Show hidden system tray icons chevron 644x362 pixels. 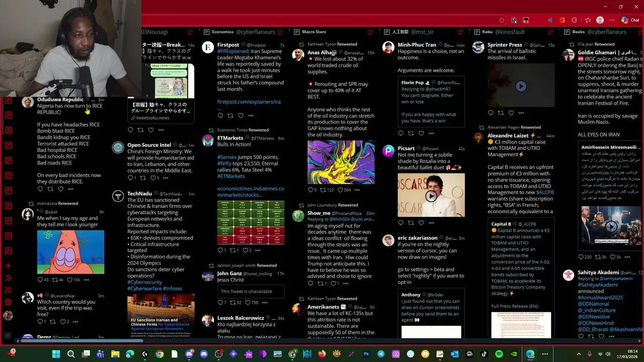tap(579, 354)
